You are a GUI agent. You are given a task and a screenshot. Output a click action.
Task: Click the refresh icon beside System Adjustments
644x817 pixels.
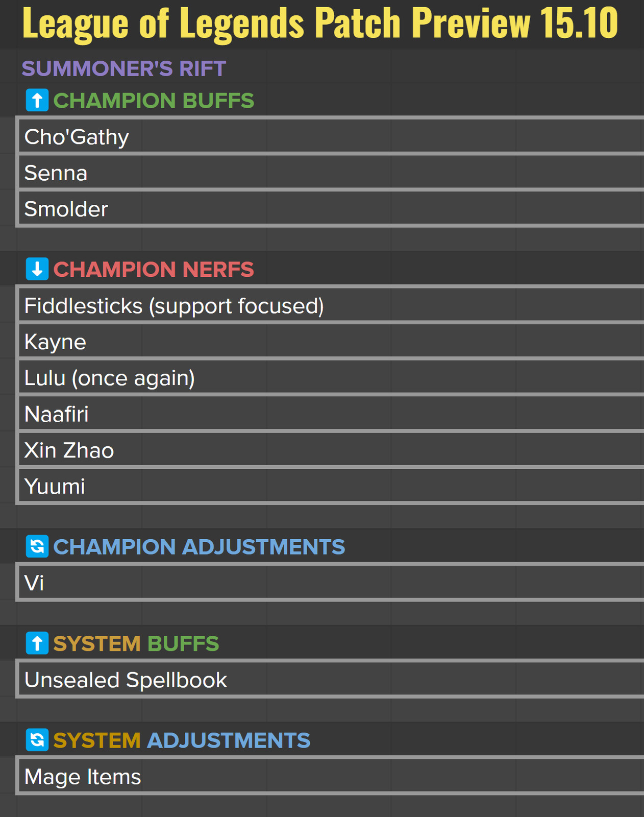click(x=37, y=740)
